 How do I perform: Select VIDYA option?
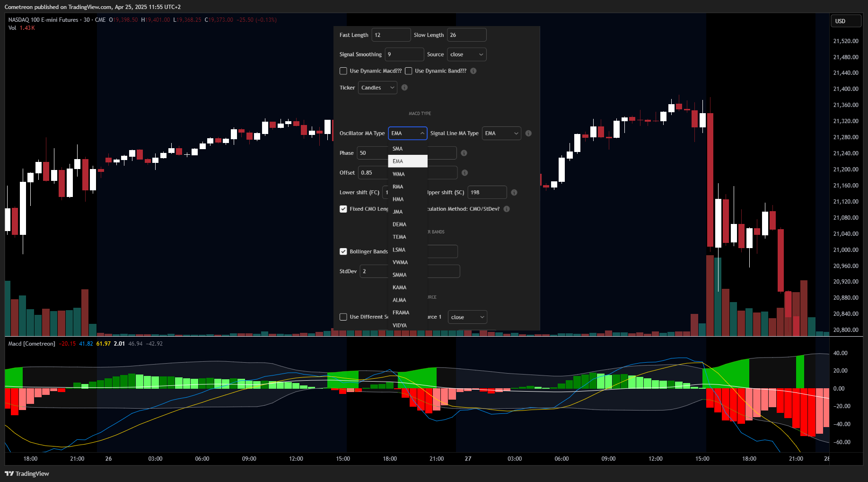click(x=408, y=325)
